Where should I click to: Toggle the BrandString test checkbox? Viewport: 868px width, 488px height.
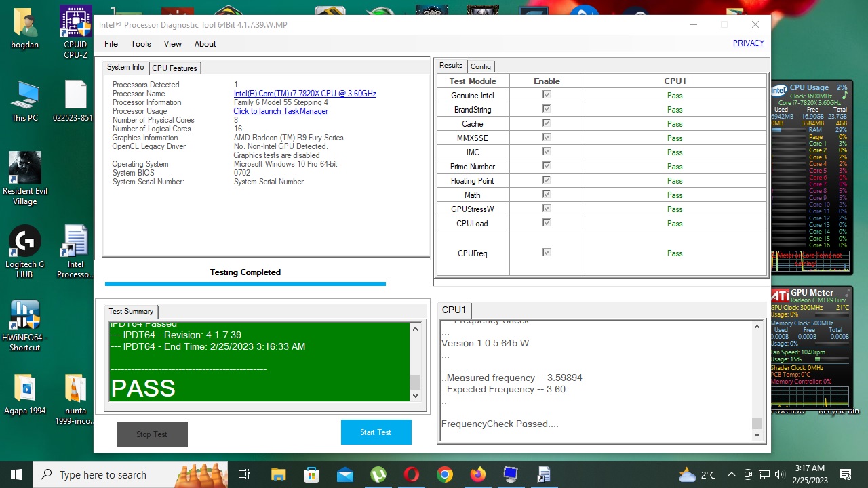pos(547,109)
